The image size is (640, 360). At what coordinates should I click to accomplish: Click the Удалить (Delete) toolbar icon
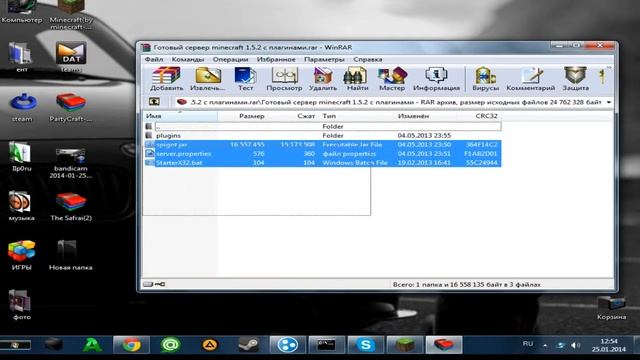pyautogui.click(x=323, y=79)
